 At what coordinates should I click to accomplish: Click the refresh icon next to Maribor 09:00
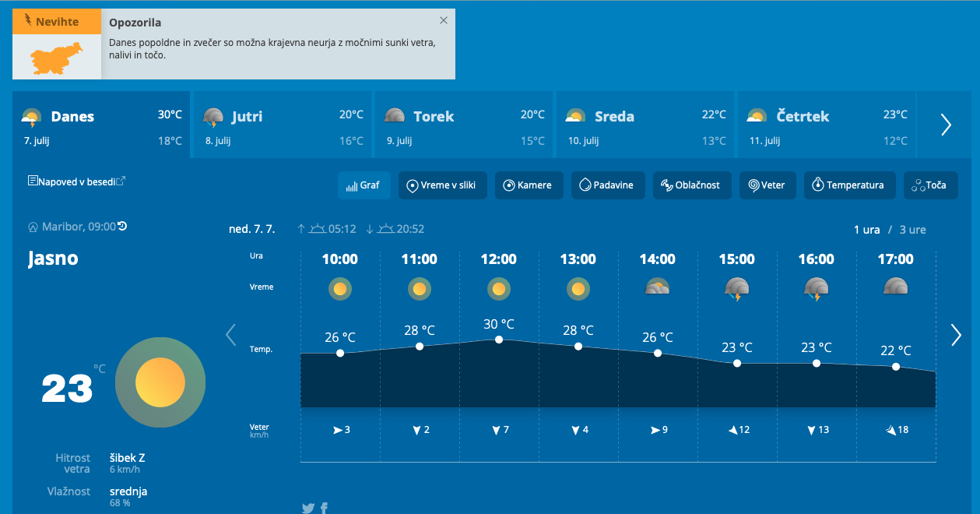coord(122,227)
